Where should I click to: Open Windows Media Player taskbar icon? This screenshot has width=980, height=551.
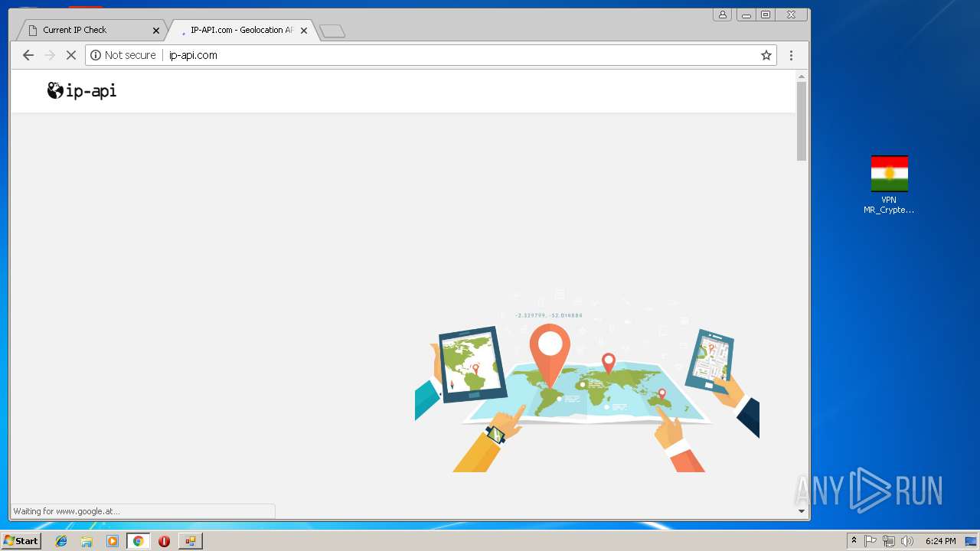113,541
